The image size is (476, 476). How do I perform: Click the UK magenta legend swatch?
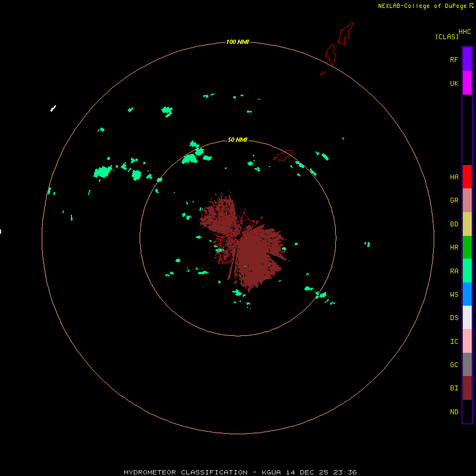pos(467,83)
